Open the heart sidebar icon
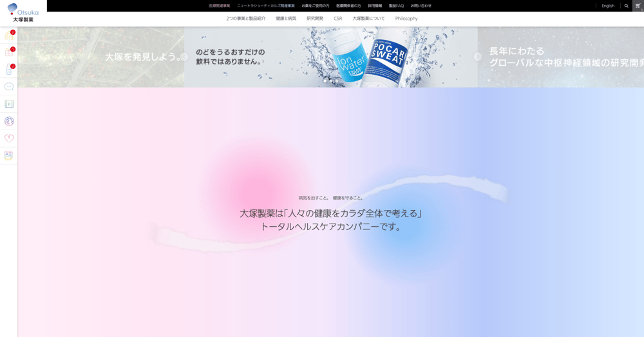644x337 pixels. (x=8, y=139)
